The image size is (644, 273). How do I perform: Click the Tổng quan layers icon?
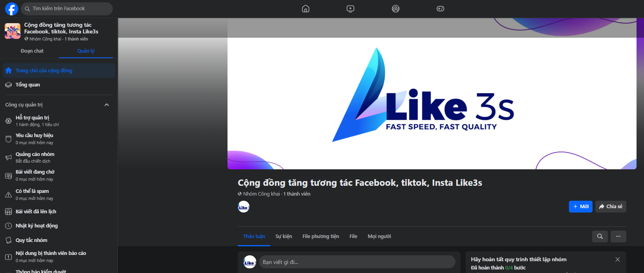(x=8, y=85)
